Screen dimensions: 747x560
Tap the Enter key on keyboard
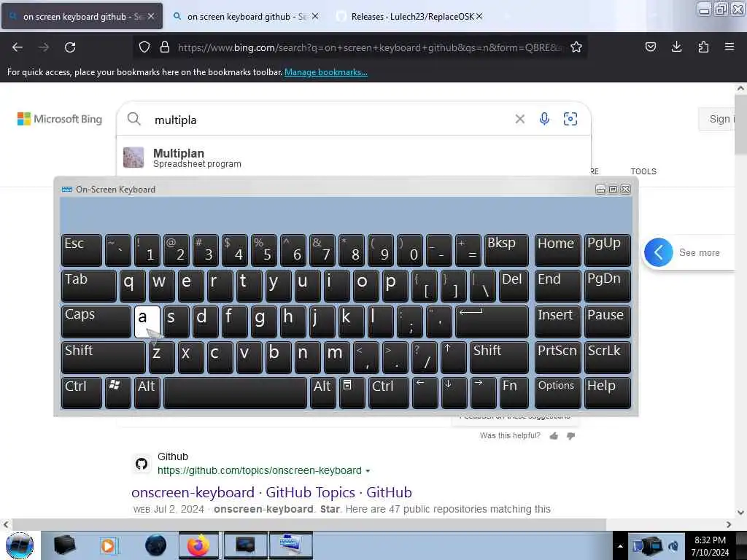tap(492, 322)
